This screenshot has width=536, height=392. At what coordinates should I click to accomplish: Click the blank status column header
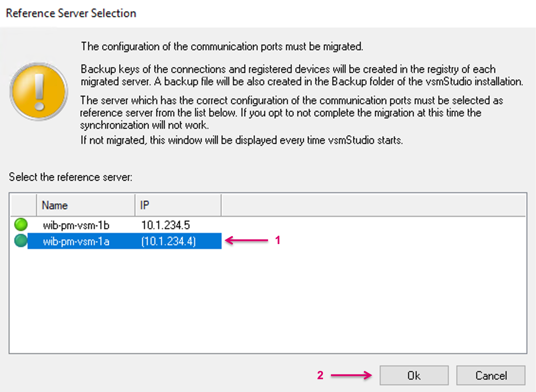click(x=24, y=205)
